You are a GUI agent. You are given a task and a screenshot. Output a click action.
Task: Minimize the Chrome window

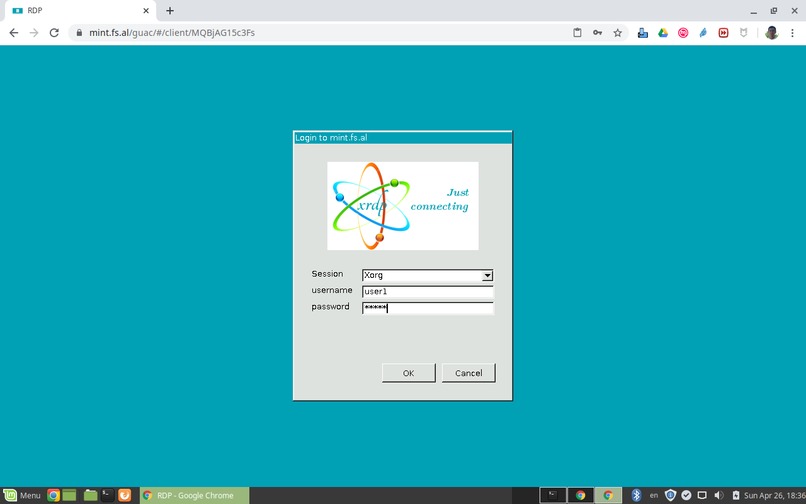[753, 11]
